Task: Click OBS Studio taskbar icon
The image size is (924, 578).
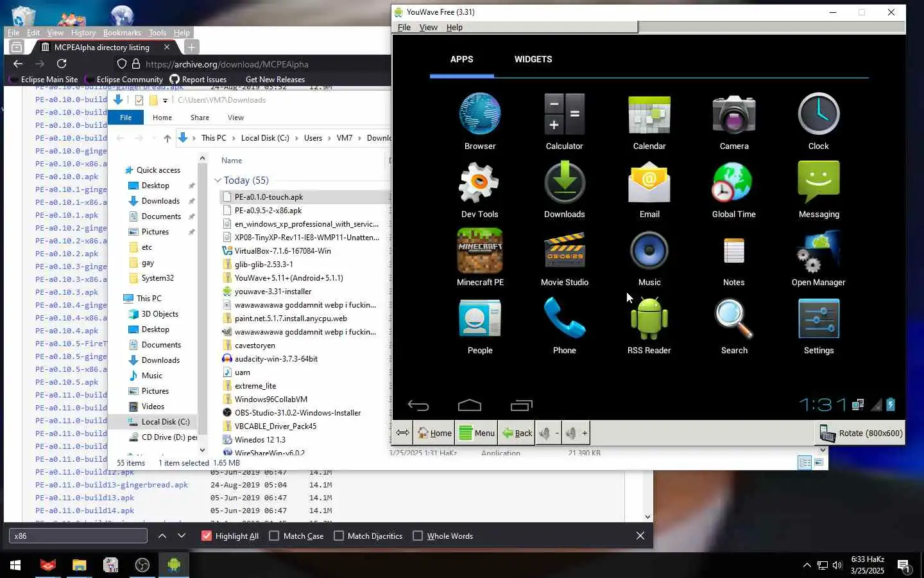Action: point(142,565)
